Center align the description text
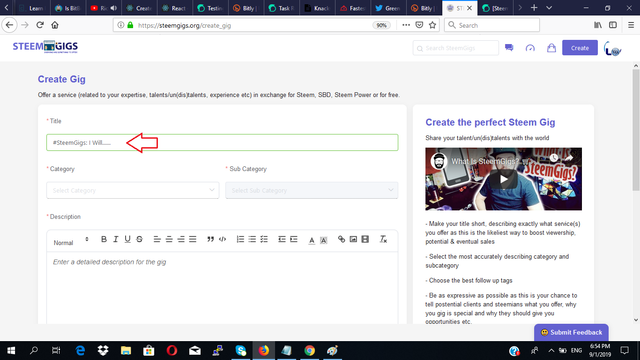Screen dimensions: 640x360 [x=169, y=239]
